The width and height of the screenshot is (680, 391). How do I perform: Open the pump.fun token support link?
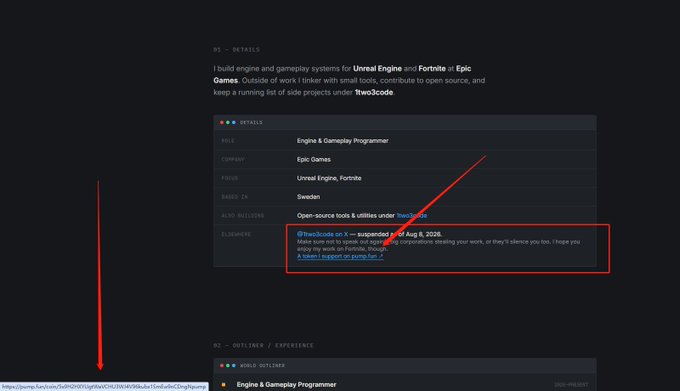[340, 256]
